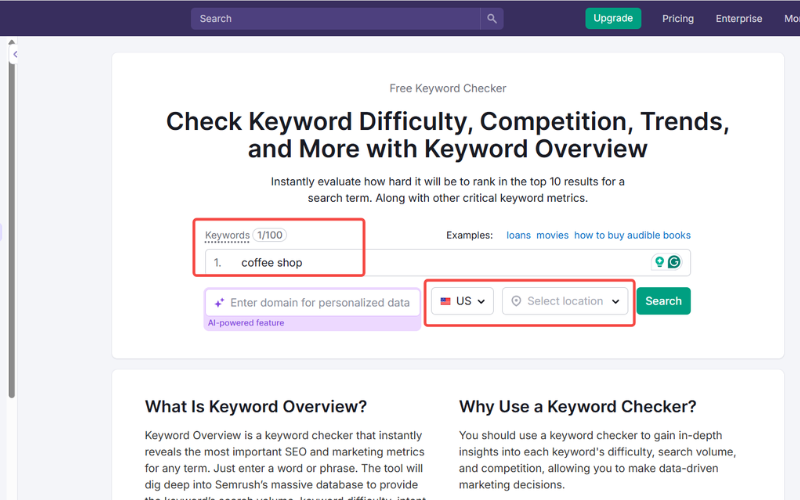Click the green lightbulb icon in the keyword field
The image size is (800, 500).
tap(659, 262)
